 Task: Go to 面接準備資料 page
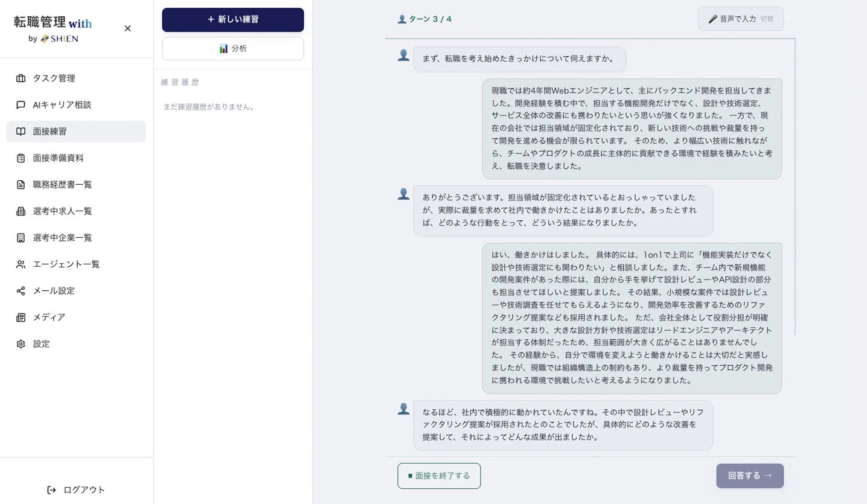coord(76,158)
